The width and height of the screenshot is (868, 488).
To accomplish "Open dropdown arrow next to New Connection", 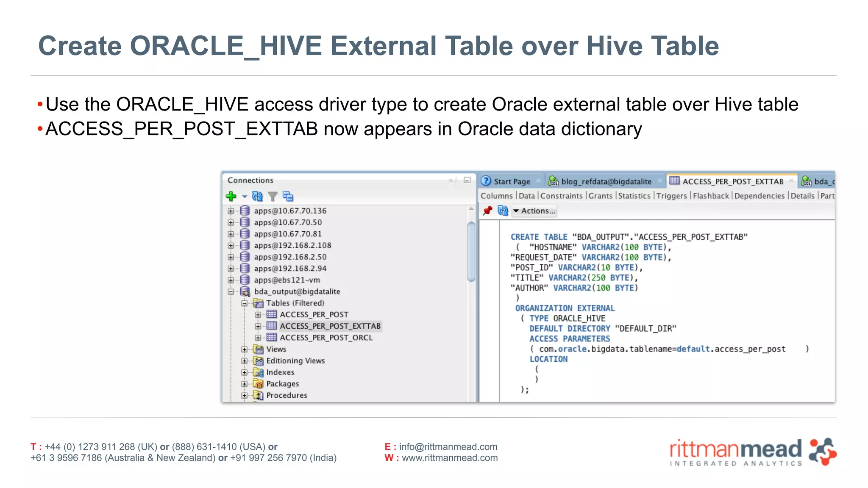I will (x=245, y=197).
